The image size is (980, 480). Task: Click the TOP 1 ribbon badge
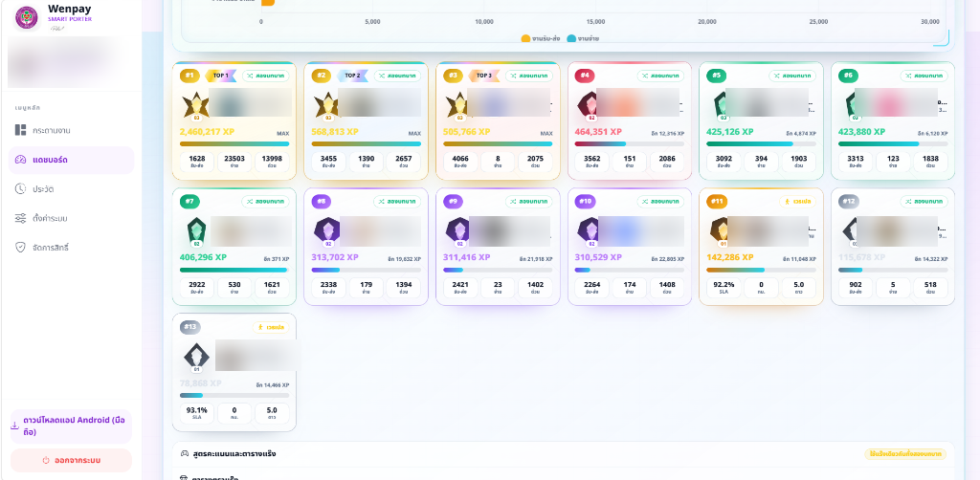[x=221, y=76]
